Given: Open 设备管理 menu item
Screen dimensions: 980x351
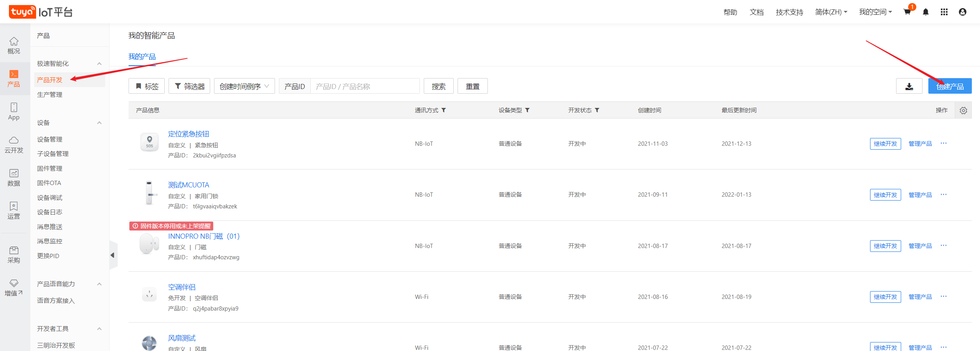Looking at the screenshot, I should [x=50, y=140].
